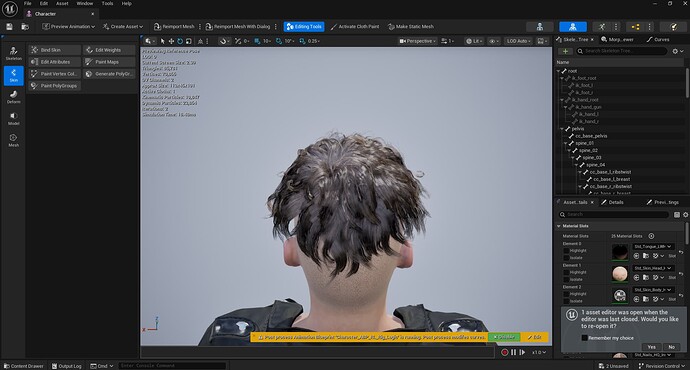Viewport: 690px width, 370px height.
Task: Activate Cloth Paint tool
Action: pos(355,27)
